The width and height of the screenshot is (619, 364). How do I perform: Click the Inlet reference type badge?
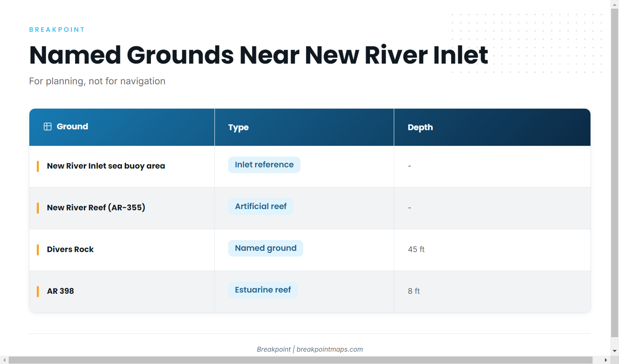click(x=264, y=165)
